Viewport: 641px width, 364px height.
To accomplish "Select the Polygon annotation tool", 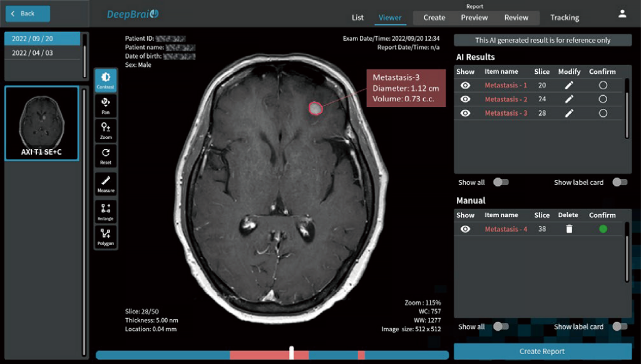I will click(x=106, y=236).
